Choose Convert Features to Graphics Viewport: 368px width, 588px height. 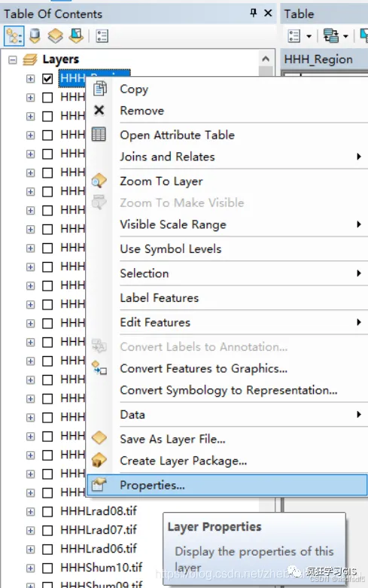[227, 368]
